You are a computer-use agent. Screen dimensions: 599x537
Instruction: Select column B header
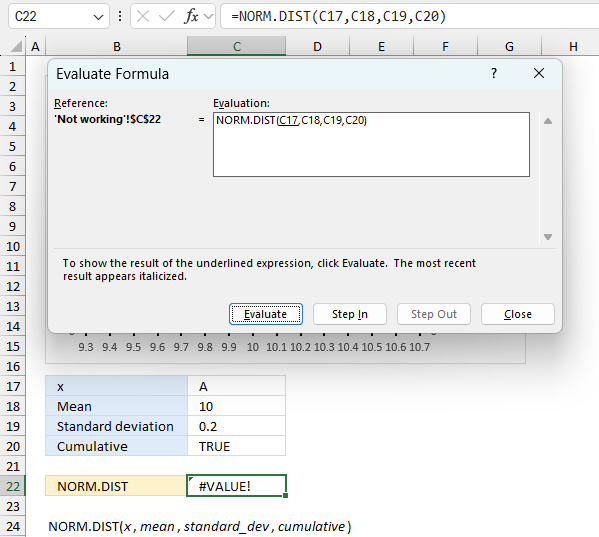(117, 46)
